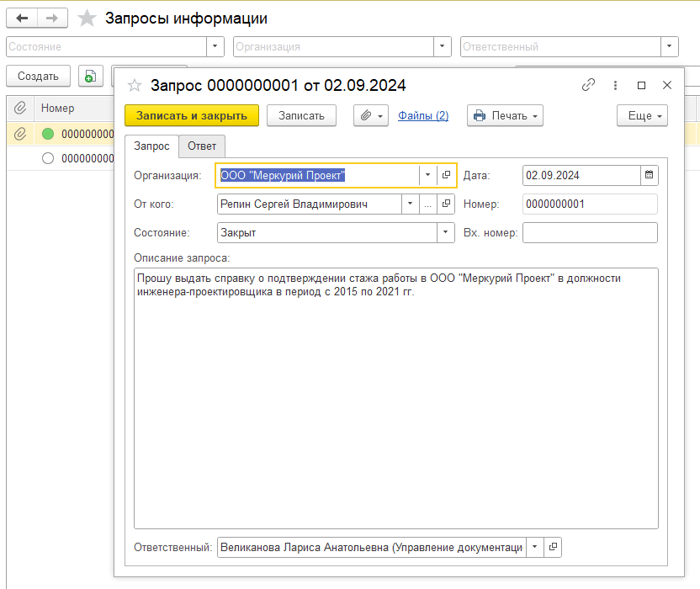Screen dimensions: 700x589
Task: Click the ellipsis select button in От кого
Action: click(x=427, y=204)
